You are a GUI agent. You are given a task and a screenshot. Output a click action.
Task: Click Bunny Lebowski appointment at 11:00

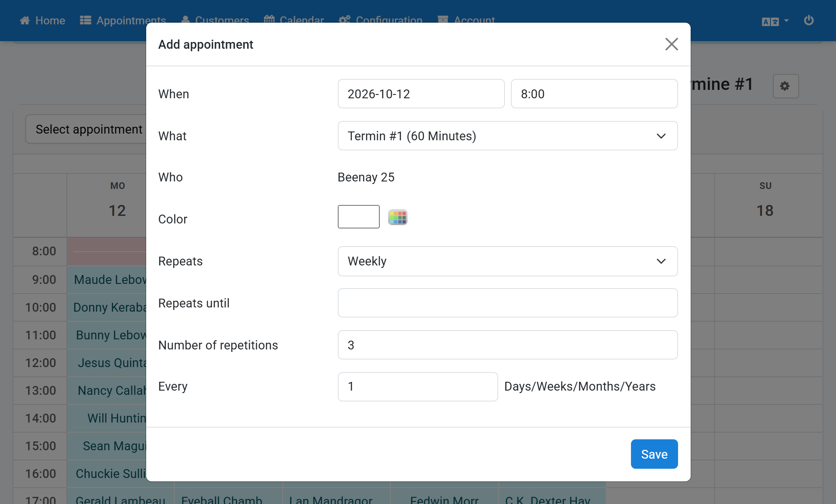coord(107,335)
